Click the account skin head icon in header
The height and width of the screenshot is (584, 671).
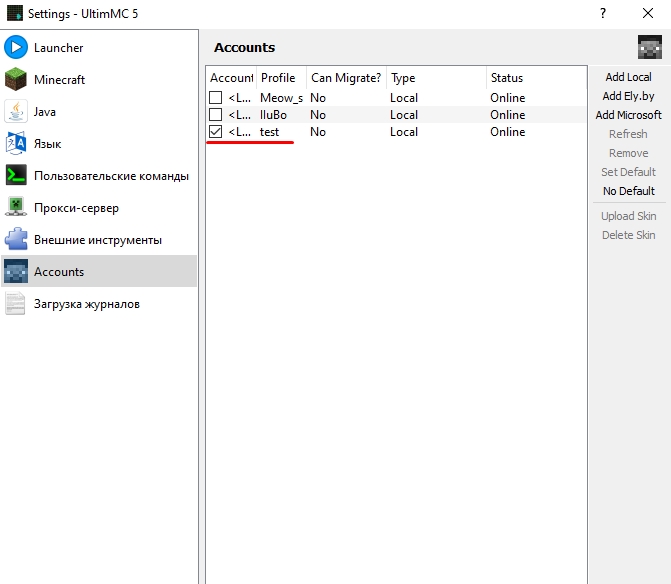click(650, 47)
